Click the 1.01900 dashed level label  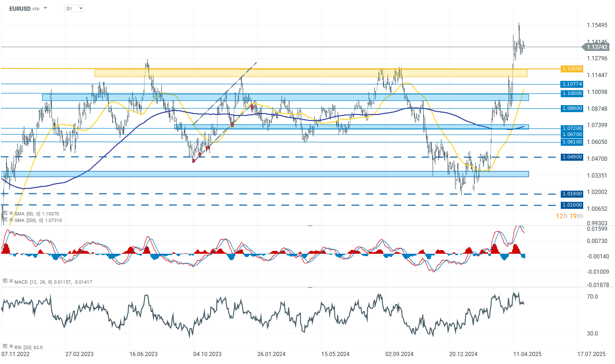[572, 193]
